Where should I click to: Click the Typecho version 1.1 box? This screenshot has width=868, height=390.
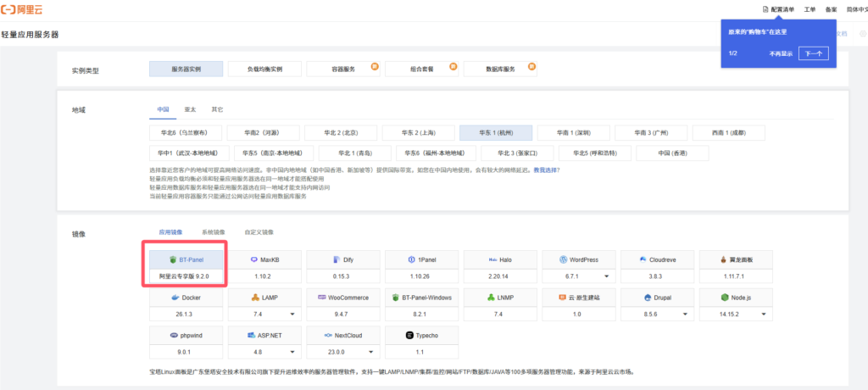click(422, 353)
